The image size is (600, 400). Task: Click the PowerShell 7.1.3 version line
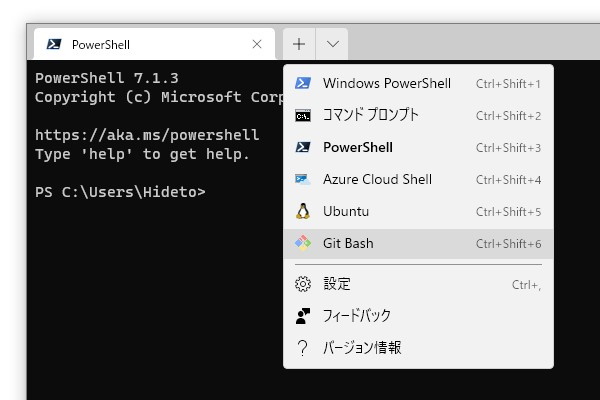pyautogui.click(x=107, y=78)
